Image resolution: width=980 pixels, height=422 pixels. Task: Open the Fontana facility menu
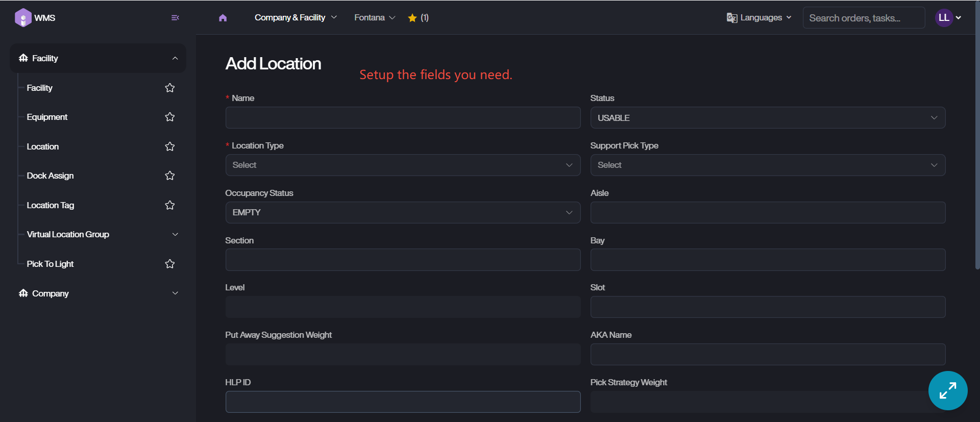click(375, 18)
